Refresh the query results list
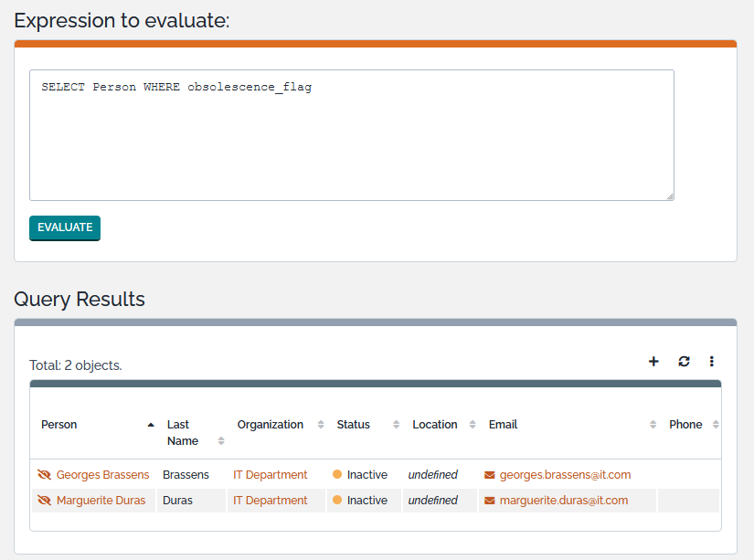This screenshot has height=560, width=754. [x=684, y=362]
